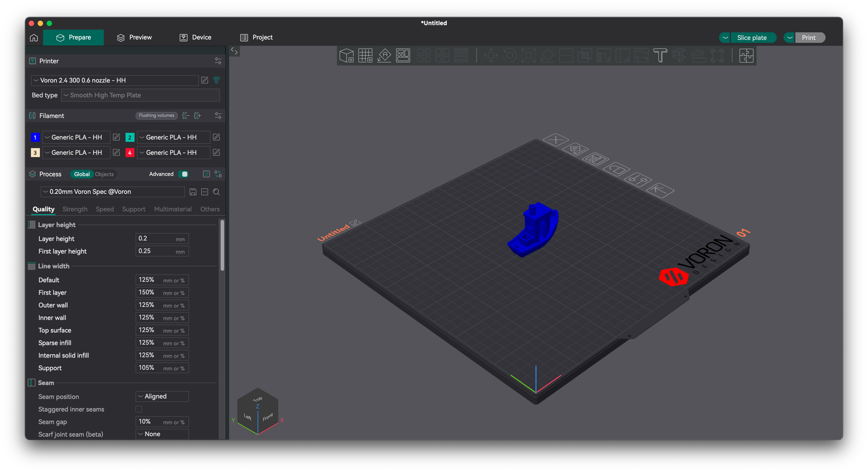Open printer connection wifi icon
Screen dimensions: 868x473
point(217,80)
